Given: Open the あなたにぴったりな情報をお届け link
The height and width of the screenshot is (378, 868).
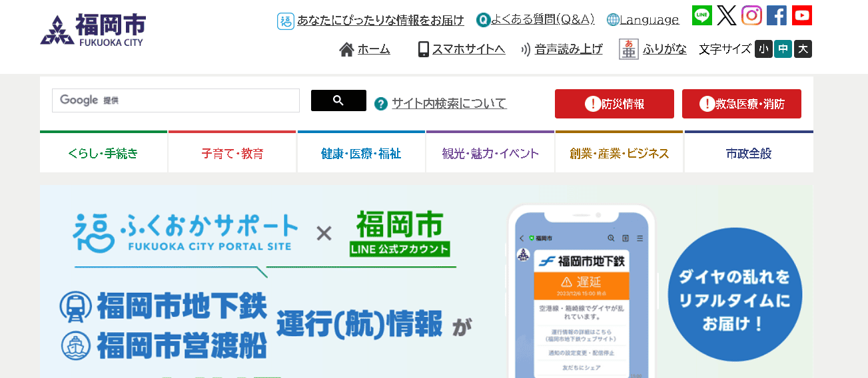Looking at the screenshot, I should pyautogui.click(x=380, y=21).
